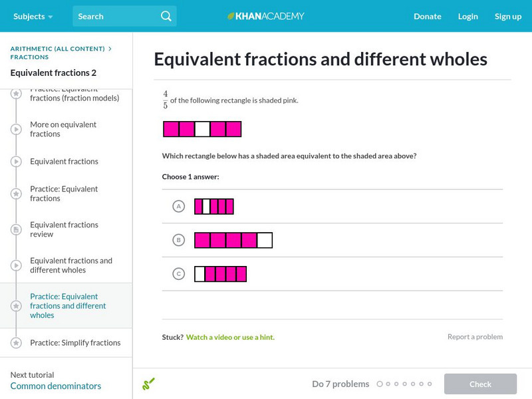Select answer choice C
Screen dimensions: 532x399
coord(178,273)
